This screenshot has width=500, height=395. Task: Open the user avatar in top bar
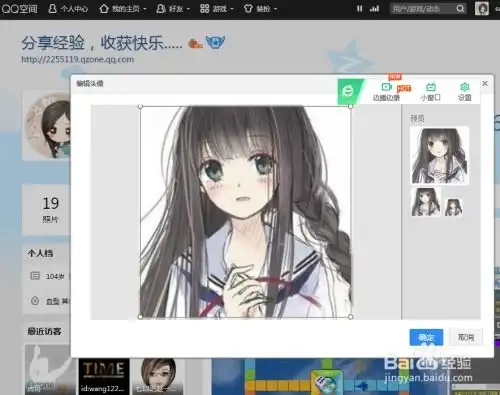[x=482, y=9]
